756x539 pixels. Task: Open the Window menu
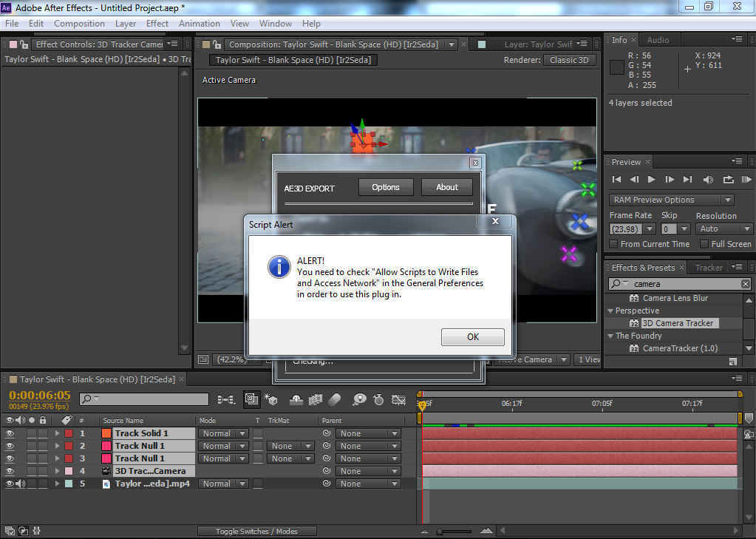pyautogui.click(x=276, y=24)
